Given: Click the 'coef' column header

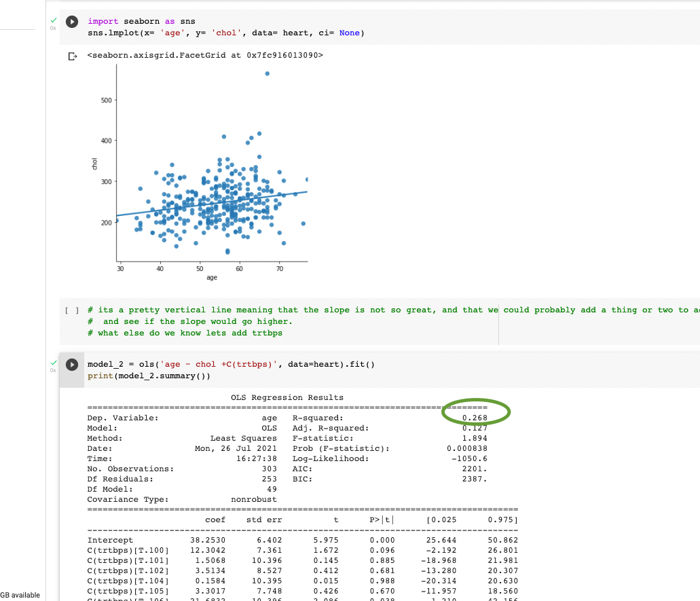Looking at the screenshot, I should pos(215,520).
